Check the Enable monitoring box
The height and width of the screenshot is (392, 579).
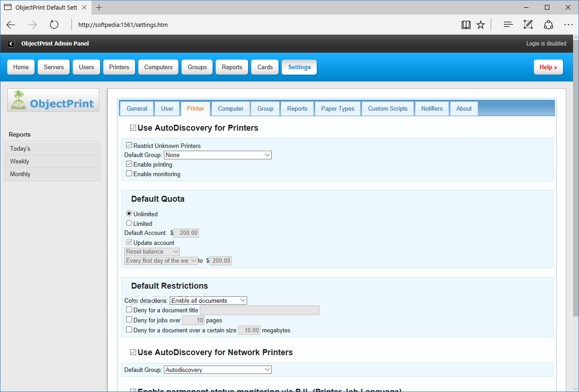point(129,173)
